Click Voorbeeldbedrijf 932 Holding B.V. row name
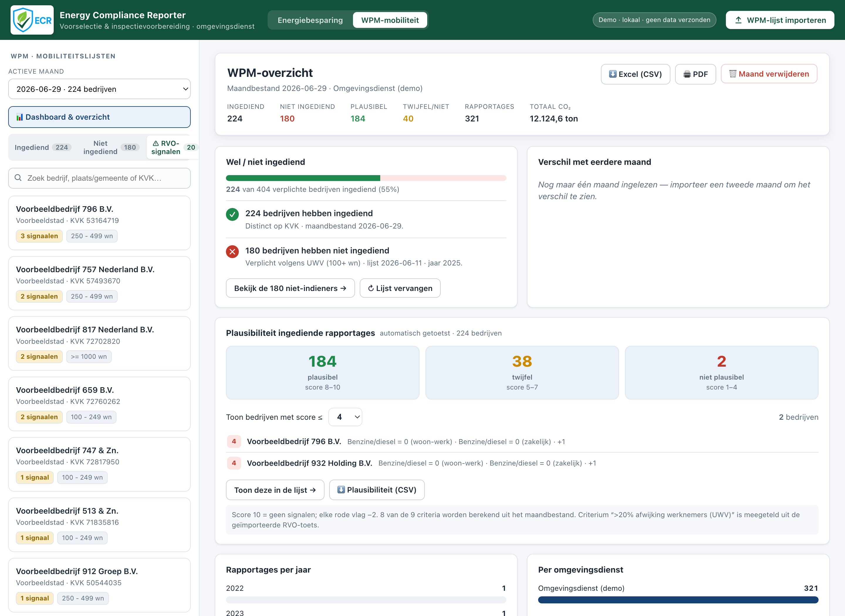845x616 pixels. pos(310,463)
